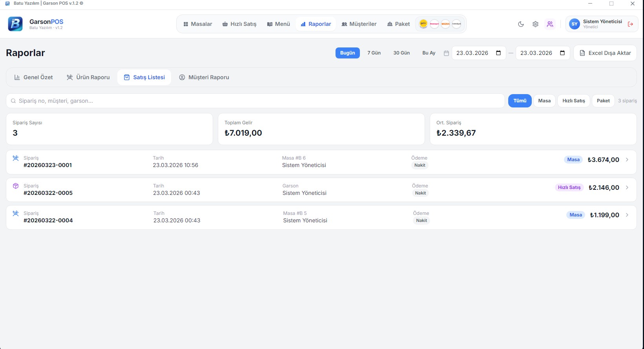Screen dimensions: 644x349
Task: Click the GarsonPOS logo icon
Action: 15,24
